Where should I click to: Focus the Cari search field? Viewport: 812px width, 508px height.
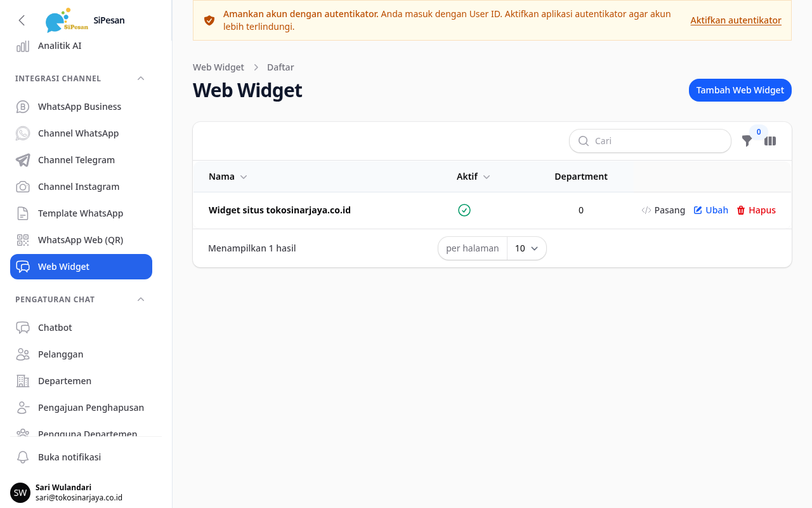[x=650, y=141]
